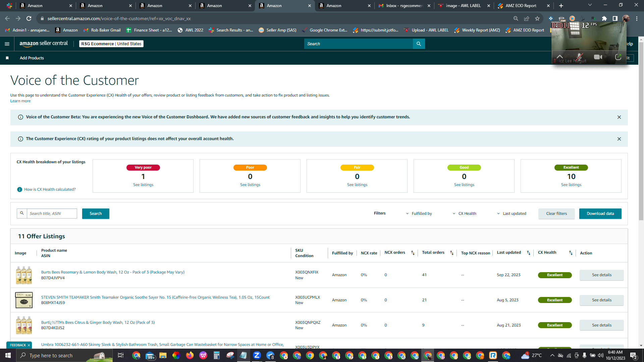Open the Burts Bees Citrus & Ginger Body Wash link
Viewport: 644px width, 362px height.
98,323
